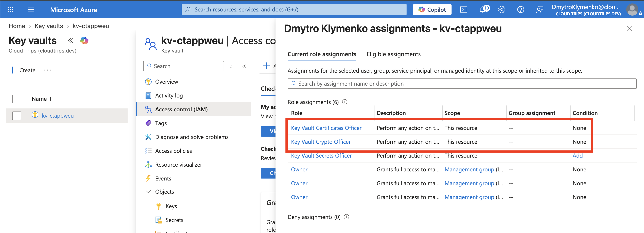Go to Home breadcrumb

pyautogui.click(x=17, y=26)
